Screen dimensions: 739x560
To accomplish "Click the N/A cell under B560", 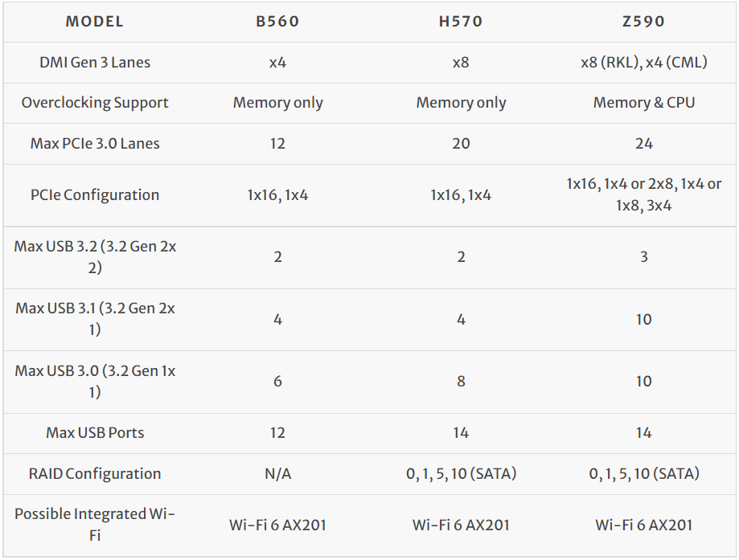I will click(277, 474).
